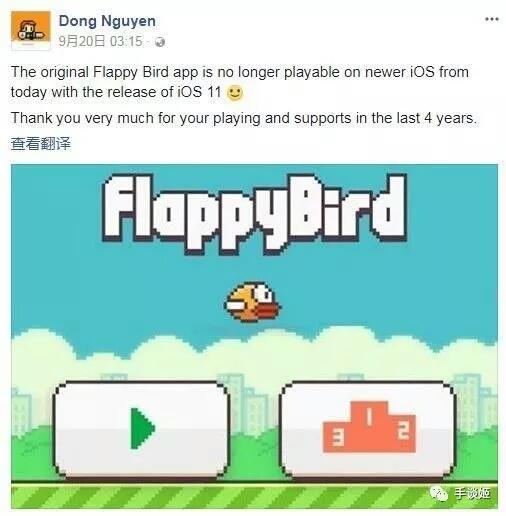The image size is (506, 516).
Task: Click the public globe privacy icon
Action: 160,42
